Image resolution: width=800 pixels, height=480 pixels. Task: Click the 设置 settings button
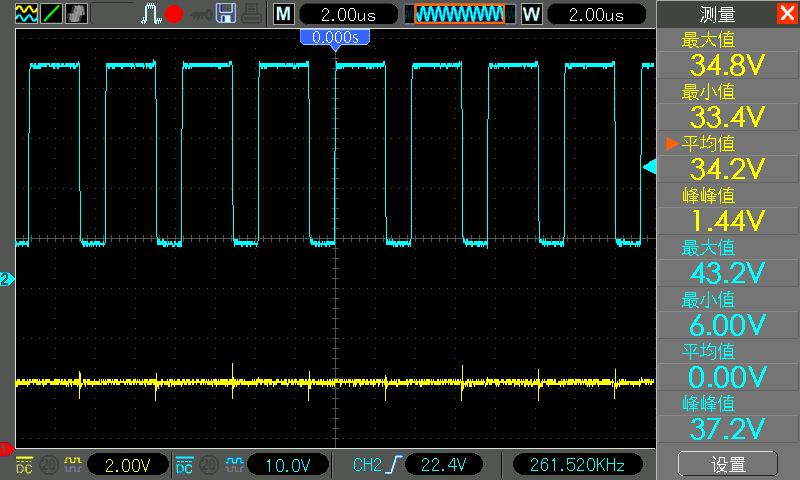[x=728, y=464]
